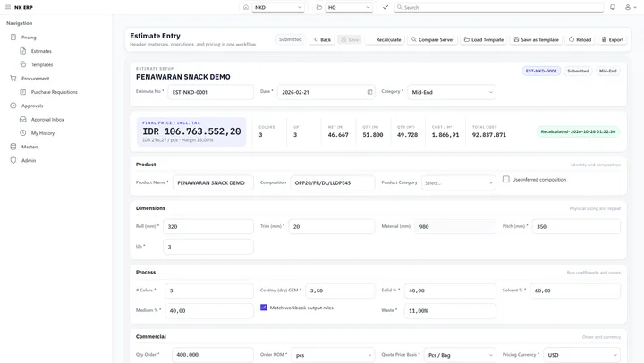
Task: Click the final price IDR 106.763.552,20
Action: pyautogui.click(x=191, y=131)
